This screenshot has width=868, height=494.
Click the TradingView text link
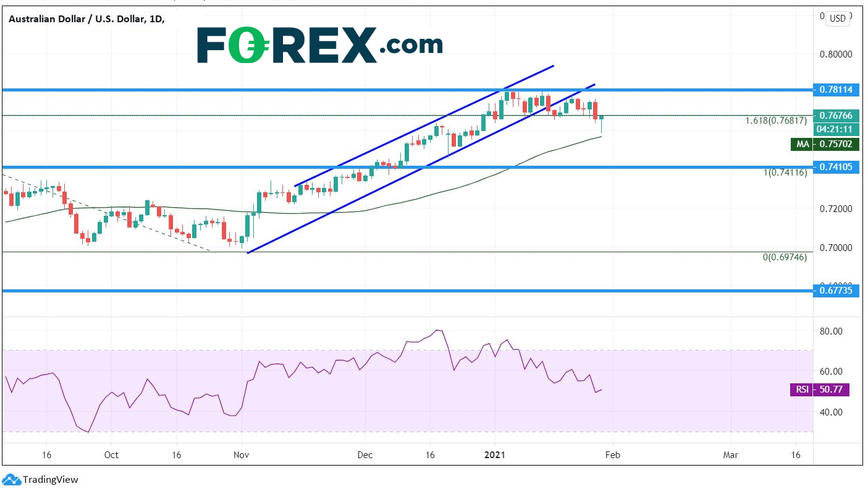(51, 480)
